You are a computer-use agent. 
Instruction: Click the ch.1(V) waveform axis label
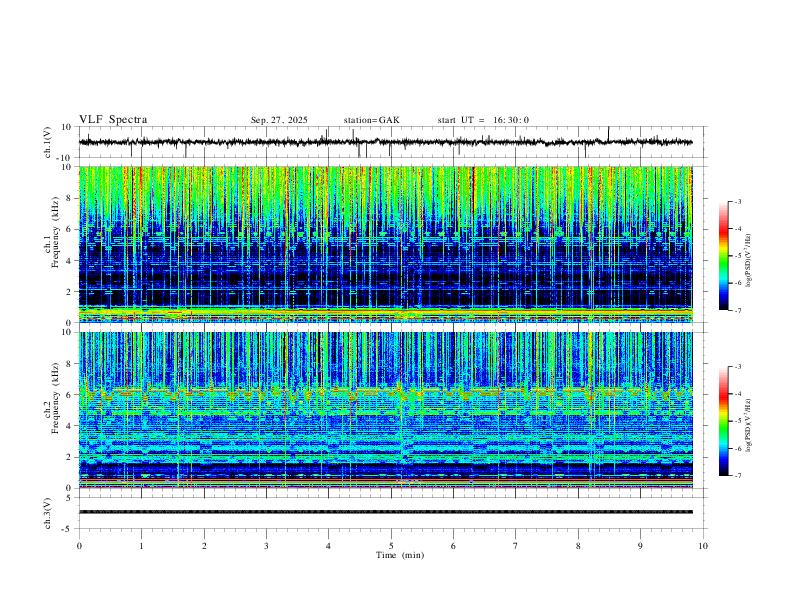[48, 142]
